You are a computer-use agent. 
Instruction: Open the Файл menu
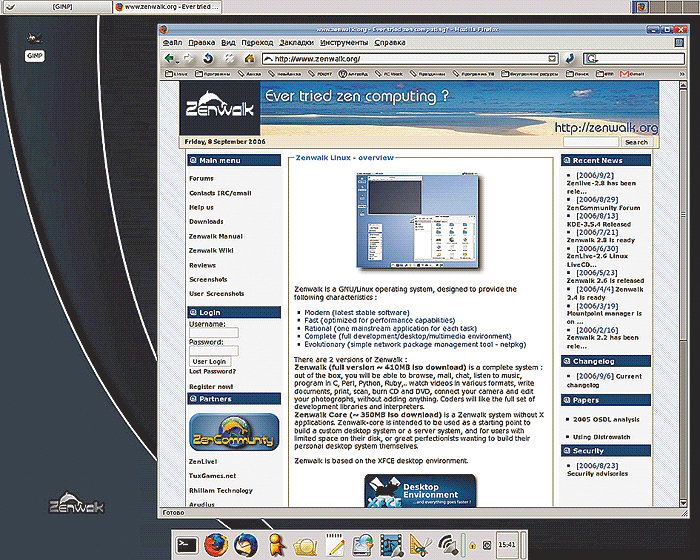pyautogui.click(x=172, y=42)
